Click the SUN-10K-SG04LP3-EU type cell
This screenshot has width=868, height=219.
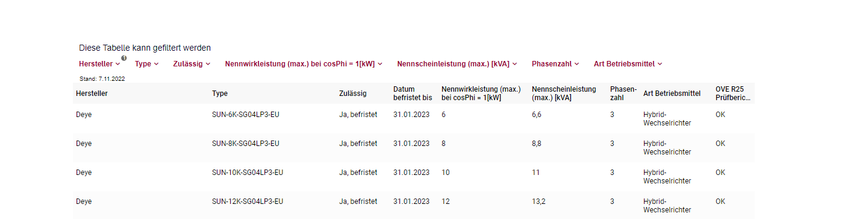(248, 173)
